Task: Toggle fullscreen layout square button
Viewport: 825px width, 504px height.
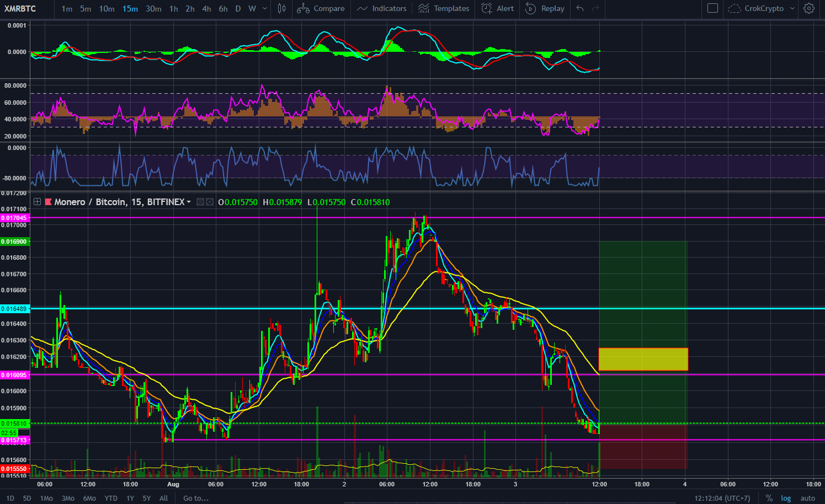Action: tap(712, 8)
